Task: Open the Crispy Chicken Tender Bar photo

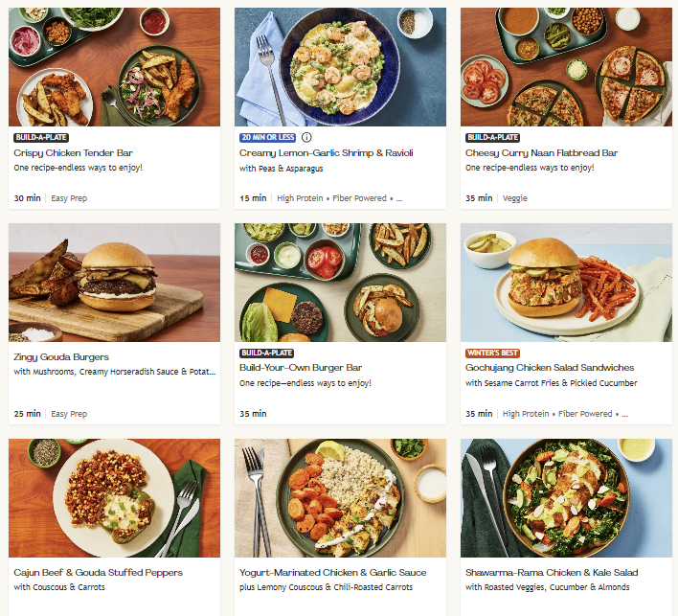Action: tap(114, 67)
